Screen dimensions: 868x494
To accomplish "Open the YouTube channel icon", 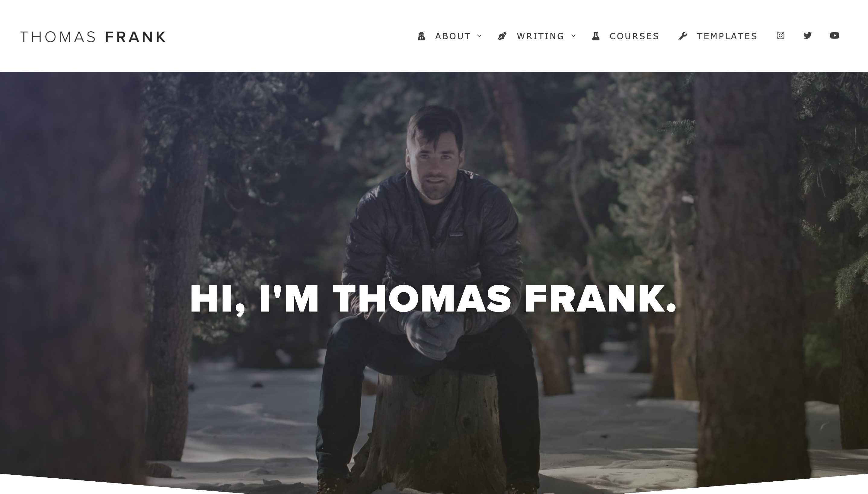I will (x=835, y=36).
